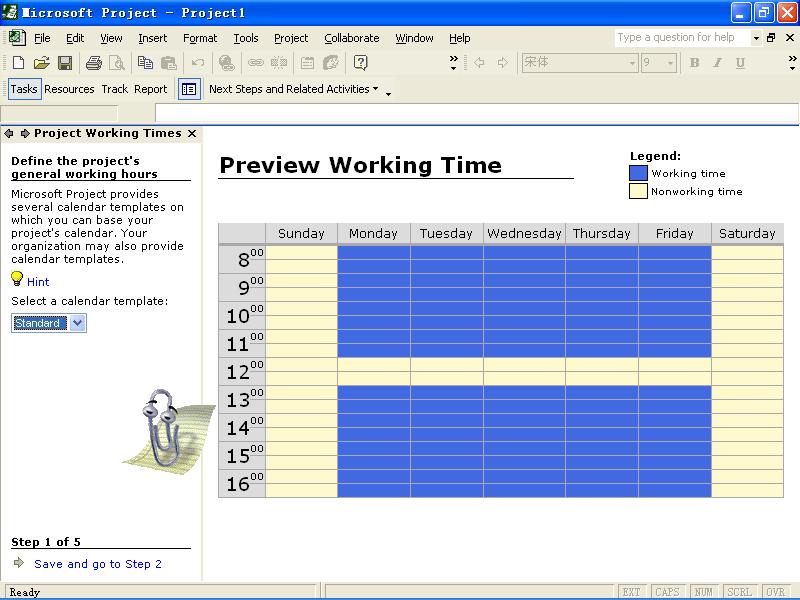
Task: Toggle Italic formatting button
Action: [x=717, y=63]
